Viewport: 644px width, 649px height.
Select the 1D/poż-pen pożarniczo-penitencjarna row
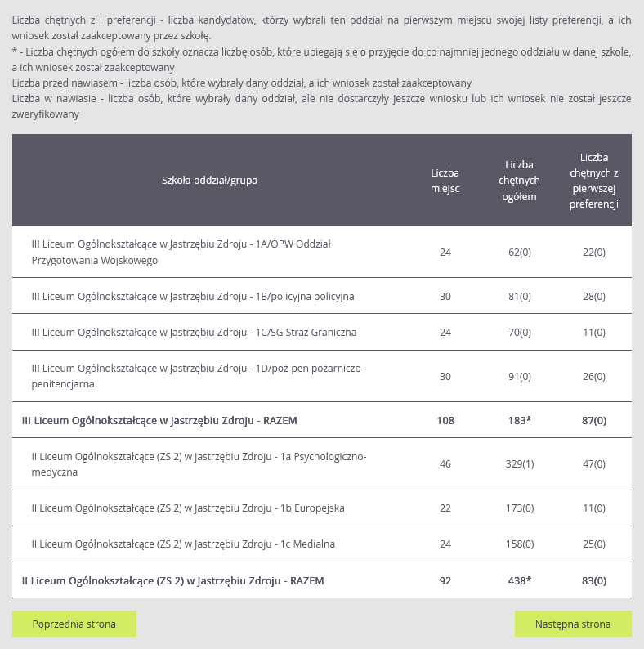point(198,376)
